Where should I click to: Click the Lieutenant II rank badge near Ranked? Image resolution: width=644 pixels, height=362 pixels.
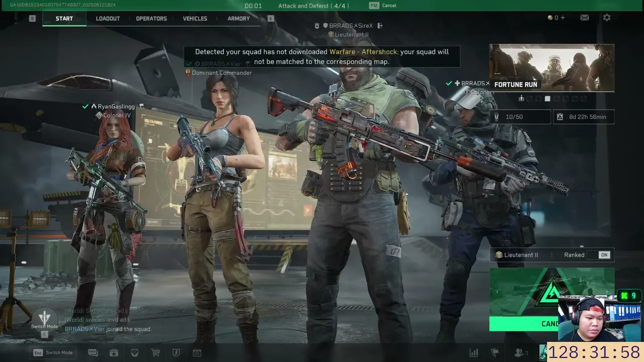point(499,255)
